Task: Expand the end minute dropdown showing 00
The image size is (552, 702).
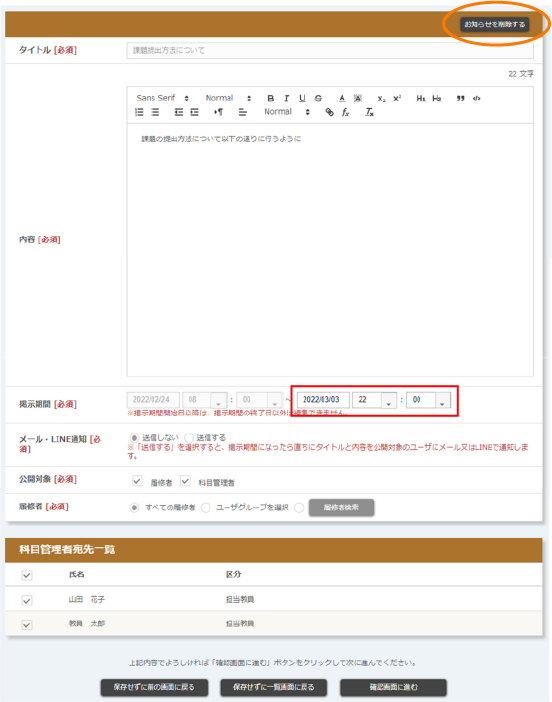Action: click(428, 400)
